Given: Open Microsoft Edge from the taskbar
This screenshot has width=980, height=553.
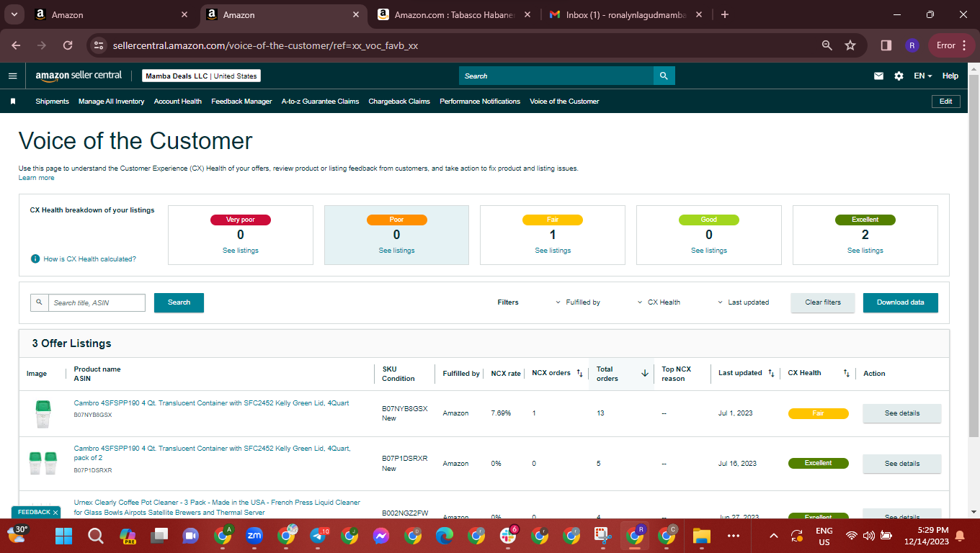Looking at the screenshot, I should (x=445, y=536).
